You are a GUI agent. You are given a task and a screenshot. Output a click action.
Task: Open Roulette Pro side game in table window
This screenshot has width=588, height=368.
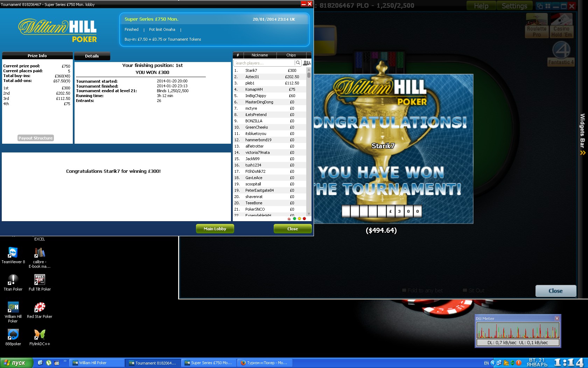537,26
